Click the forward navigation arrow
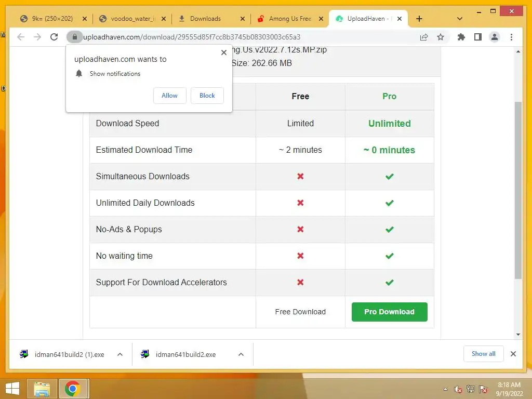 tap(37, 37)
